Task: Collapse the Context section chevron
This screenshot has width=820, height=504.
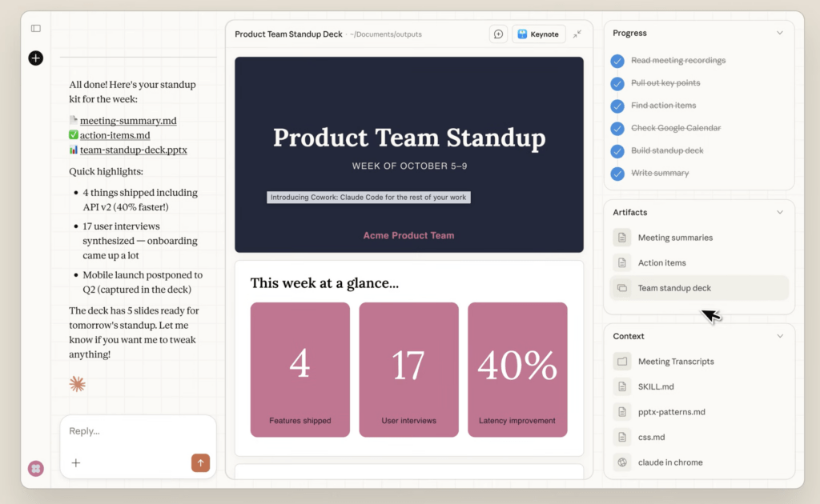Action: [780, 336]
